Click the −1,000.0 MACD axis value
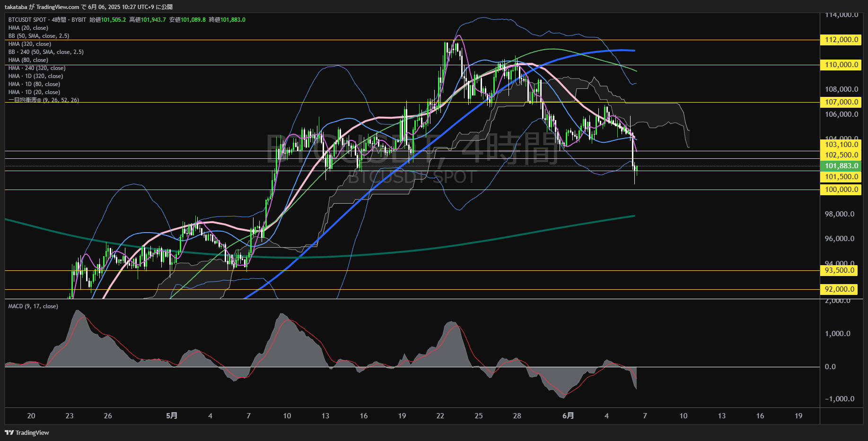Screen dimensions: 868x441 point(840,399)
